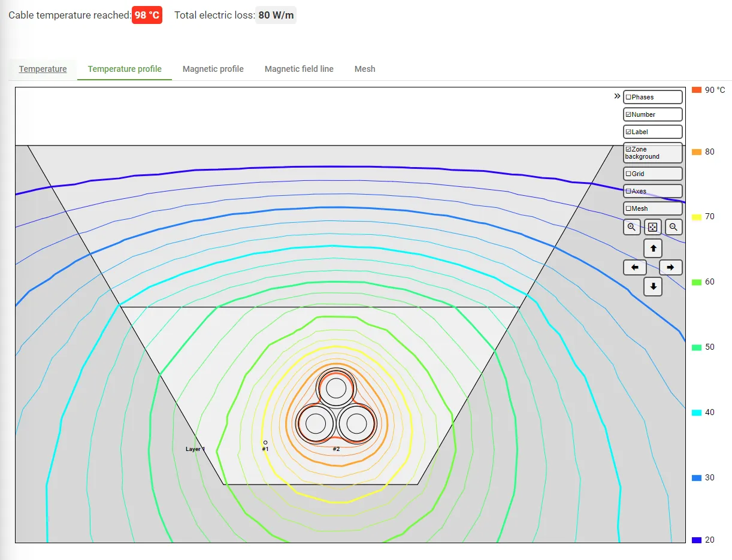The height and width of the screenshot is (560, 732).
Task: Click the 60 legend green swatch
Action: click(697, 282)
